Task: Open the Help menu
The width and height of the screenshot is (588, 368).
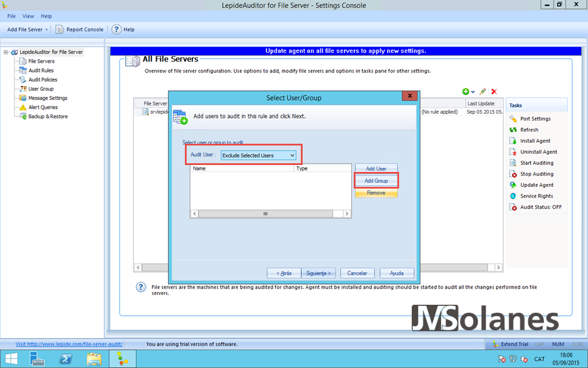Action: [x=46, y=16]
